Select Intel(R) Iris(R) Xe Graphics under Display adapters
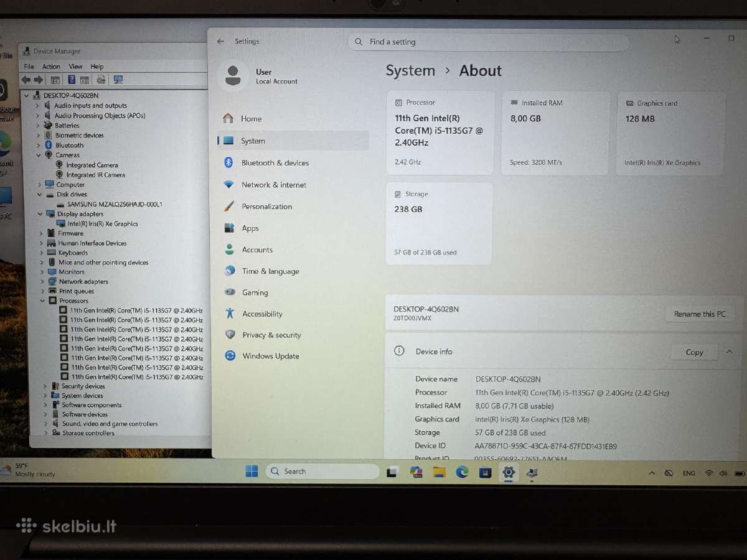 (103, 224)
